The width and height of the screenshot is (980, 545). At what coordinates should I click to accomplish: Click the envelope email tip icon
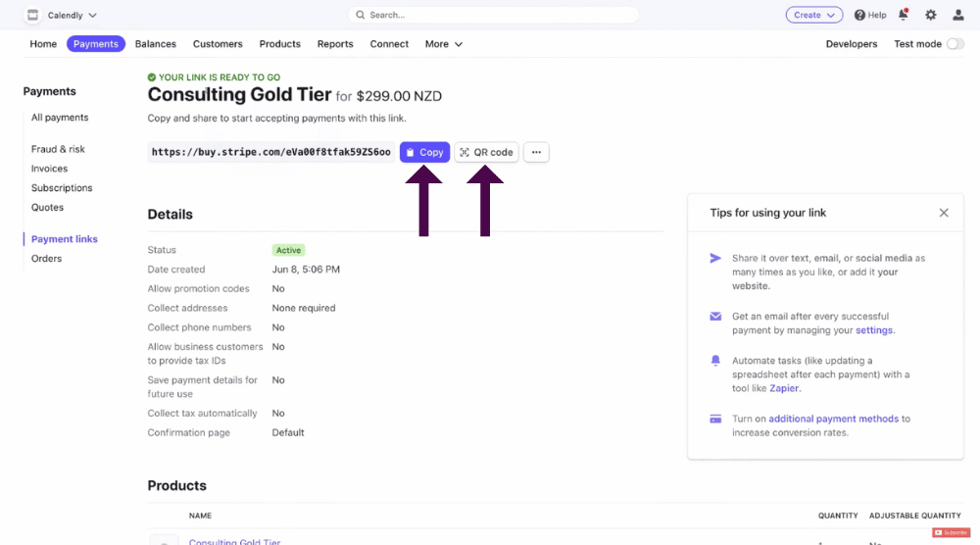[x=715, y=317]
